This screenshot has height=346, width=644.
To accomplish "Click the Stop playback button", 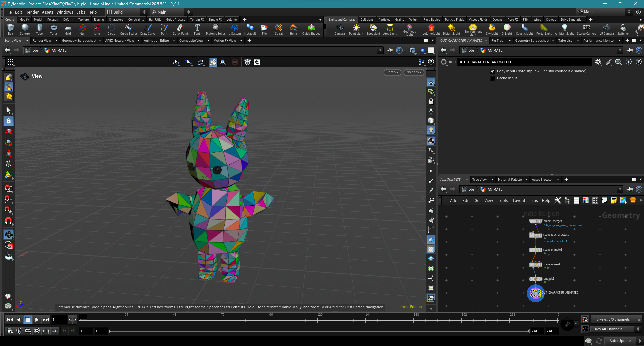I will coord(28,320).
